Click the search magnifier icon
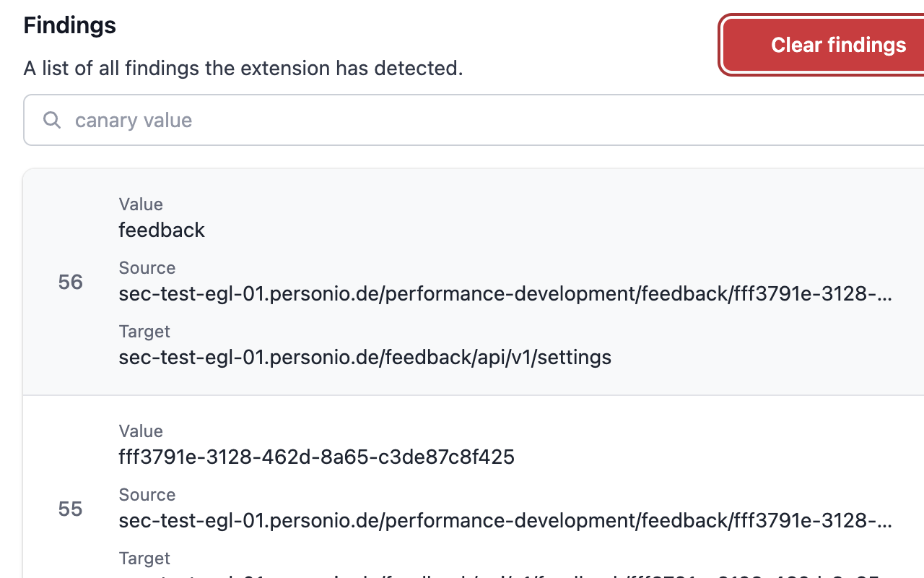This screenshot has width=924, height=578. (x=52, y=120)
